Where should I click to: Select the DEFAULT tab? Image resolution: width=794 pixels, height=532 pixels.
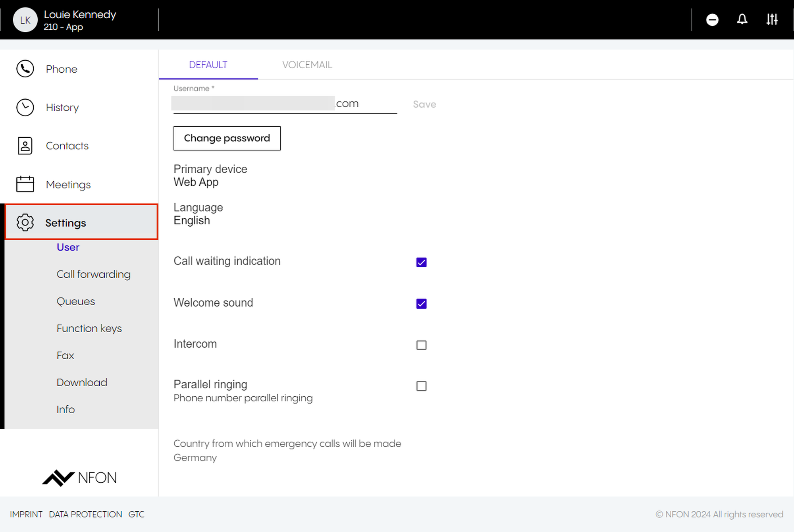coord(208,65)
